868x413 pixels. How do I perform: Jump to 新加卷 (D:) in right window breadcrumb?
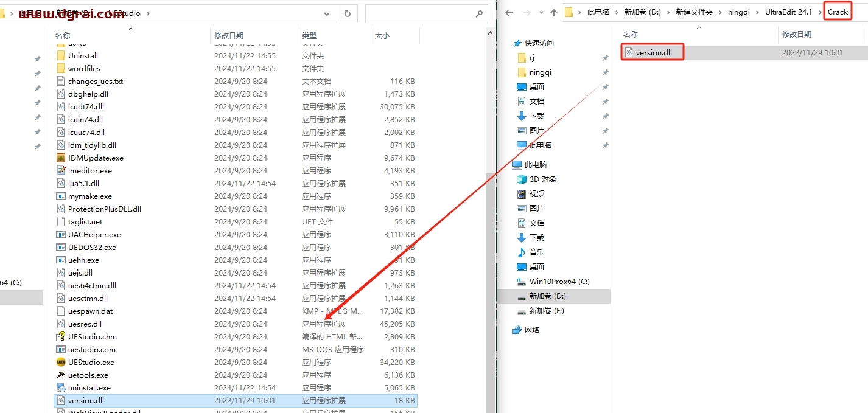click(x=643, y=12)
